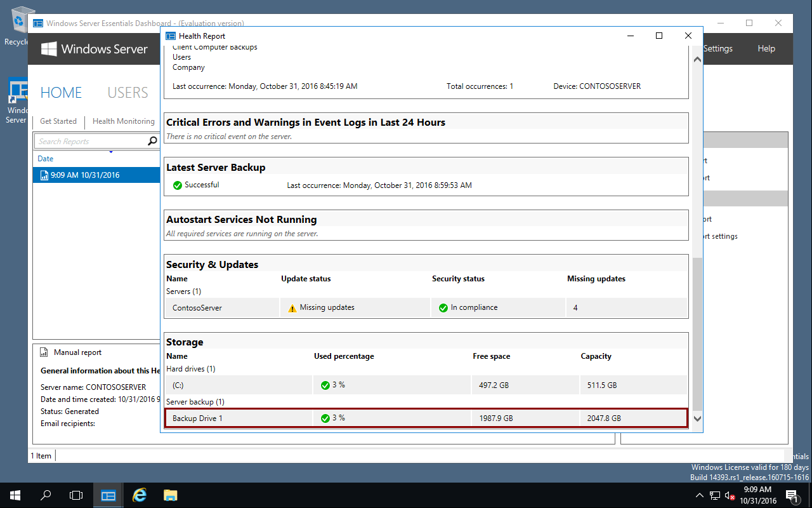812x508 pixels.
Task: Switch to the USERS section
Action: (128, 93)
